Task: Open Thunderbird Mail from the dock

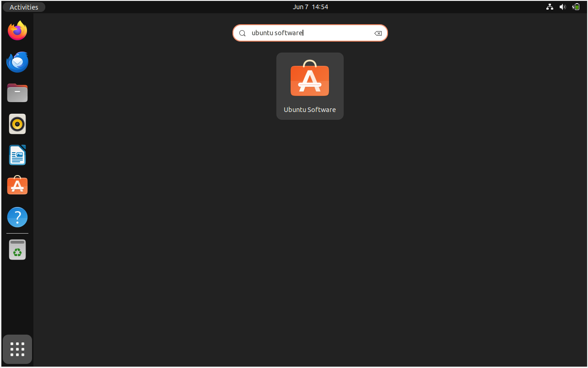Action: click(x=17, y=62)
